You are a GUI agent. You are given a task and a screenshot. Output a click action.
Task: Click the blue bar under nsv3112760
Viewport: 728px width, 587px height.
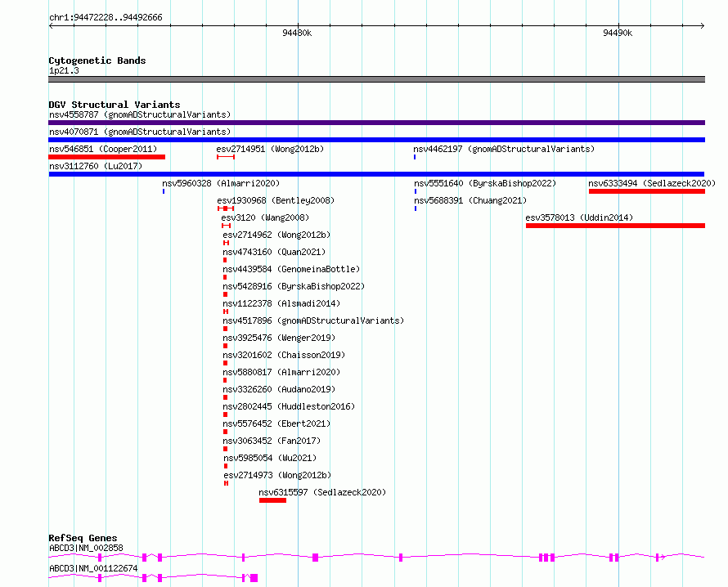tap(376, 174)
